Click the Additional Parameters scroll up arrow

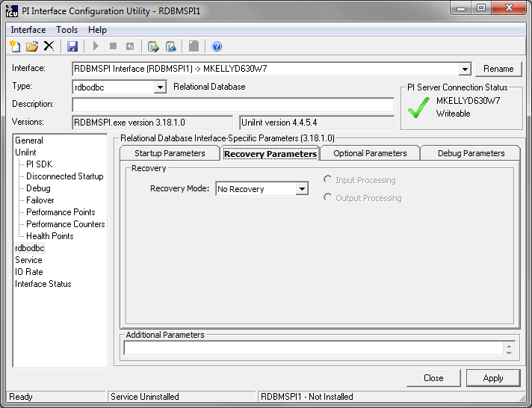pyautogui.click(x=509, y=345)
